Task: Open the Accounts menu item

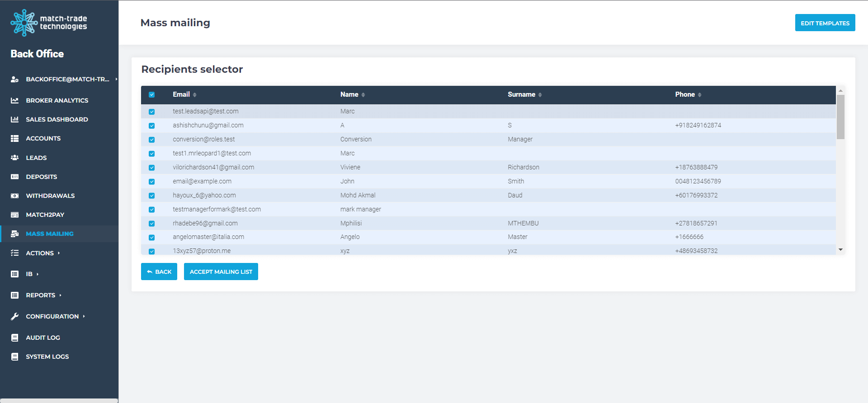Action: [x=43, y=138]
